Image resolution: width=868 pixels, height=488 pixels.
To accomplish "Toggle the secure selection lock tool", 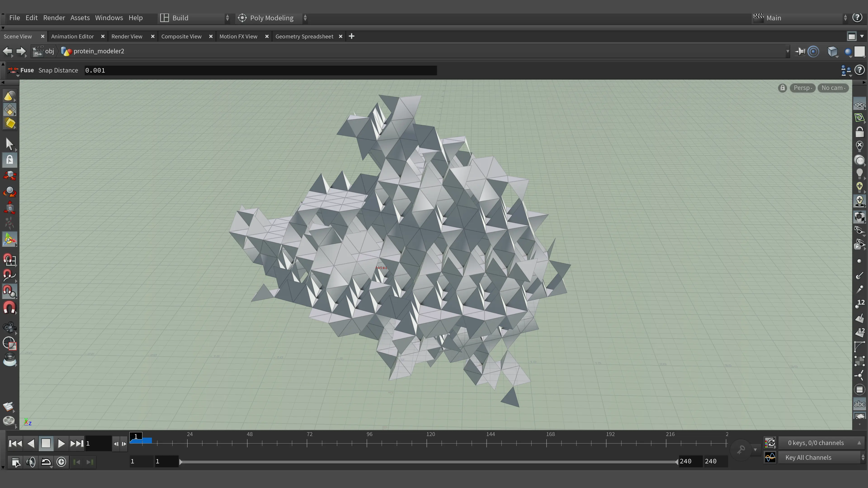I will point(9,160).
